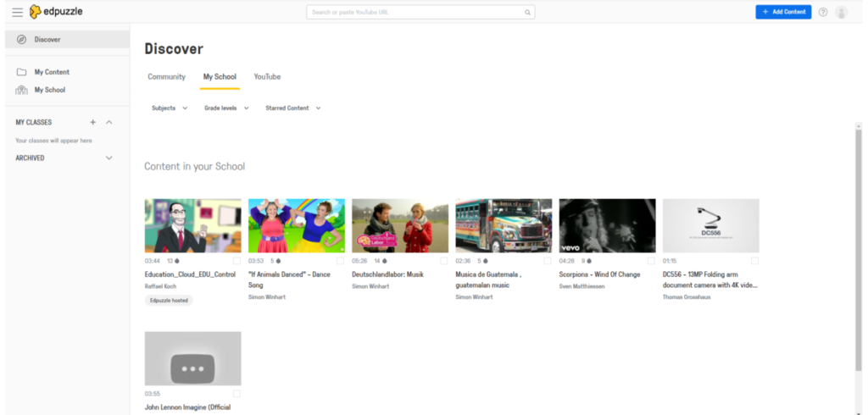Tick checkbox for DC556 document camera video
This screenshot has height=415, width=868.
tap(754, 261)
